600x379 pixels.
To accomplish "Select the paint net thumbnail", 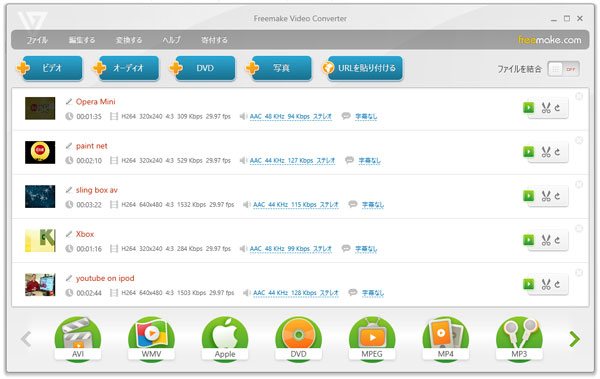I will point(40,152).
